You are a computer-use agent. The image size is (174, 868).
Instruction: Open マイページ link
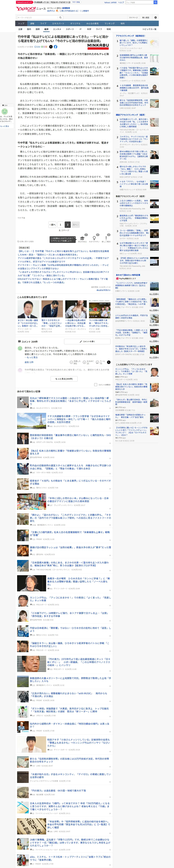coord(133,18)
